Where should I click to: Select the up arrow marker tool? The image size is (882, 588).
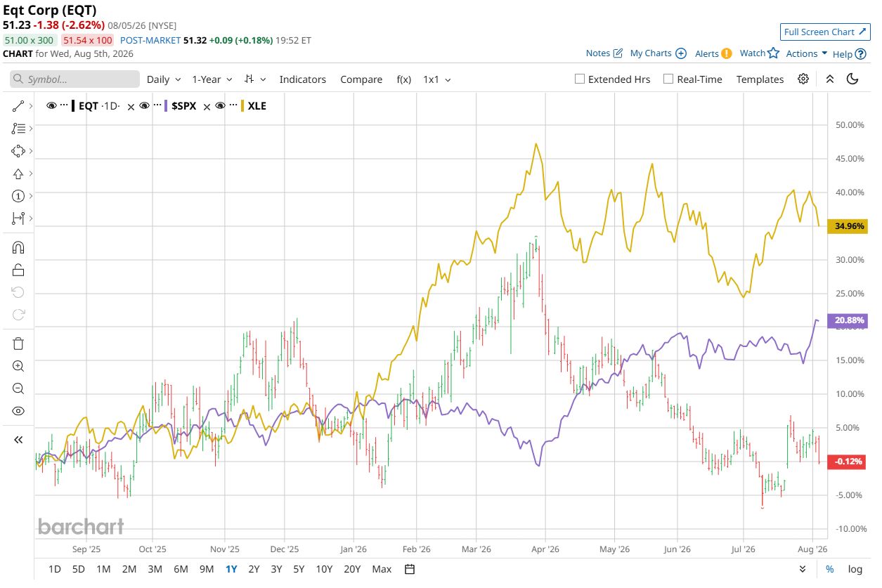pos(18,174)
